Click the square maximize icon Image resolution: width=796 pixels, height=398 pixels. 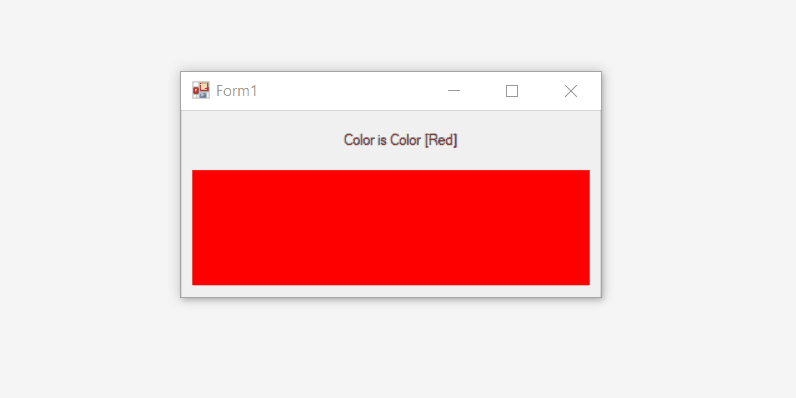[x=512, y=91]
